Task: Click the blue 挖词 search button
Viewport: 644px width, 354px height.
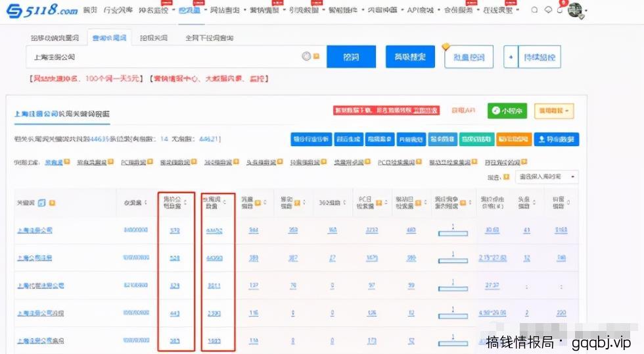Action: [x=351, y=57]
